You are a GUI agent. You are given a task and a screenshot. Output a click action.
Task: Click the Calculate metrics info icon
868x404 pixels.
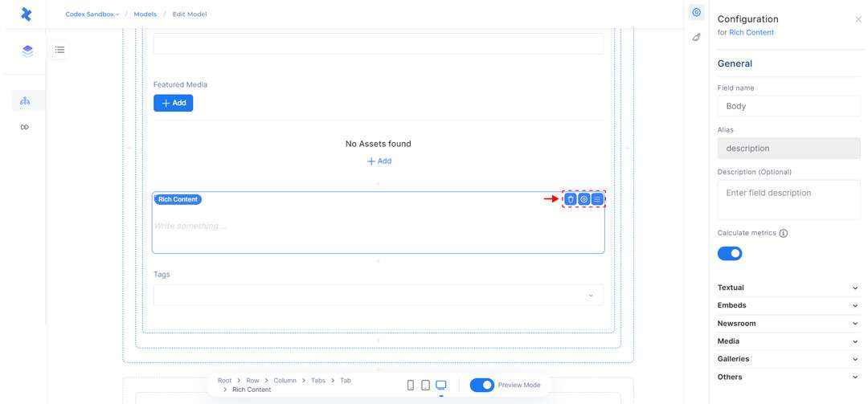[784, 234]
